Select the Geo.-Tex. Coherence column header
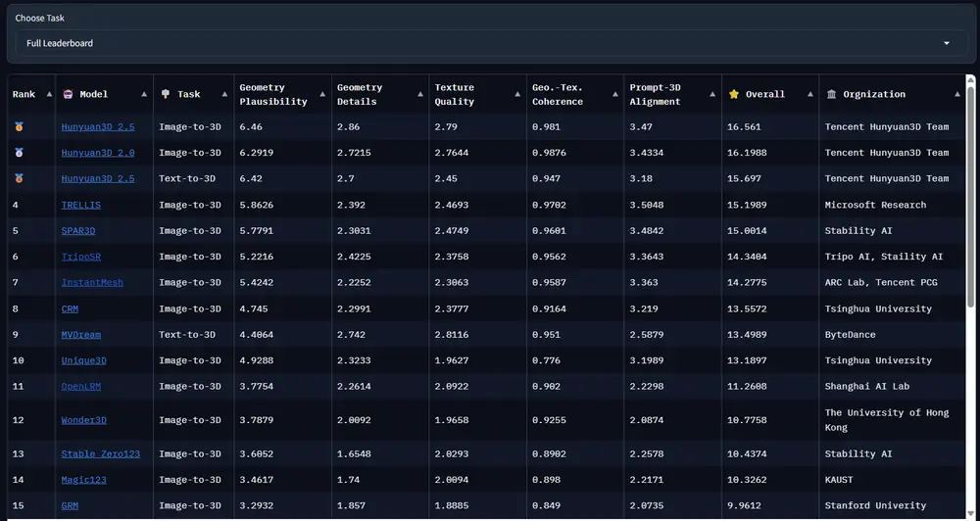This screenshot has width=980, height=521. [557, 95]
